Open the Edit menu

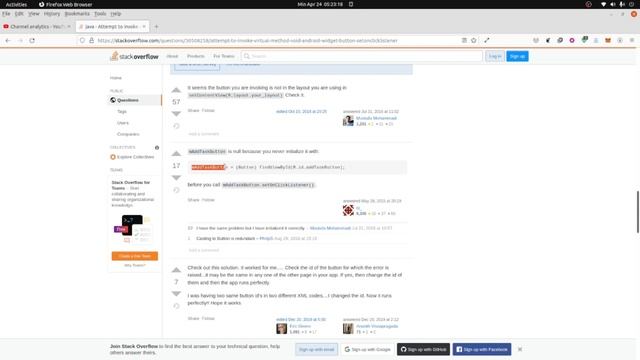tap(19, 13)
